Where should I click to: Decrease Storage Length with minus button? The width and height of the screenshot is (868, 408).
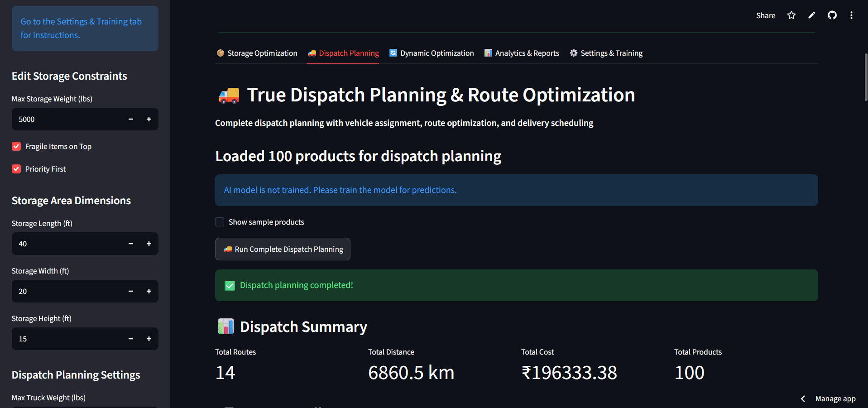[131, 244]
